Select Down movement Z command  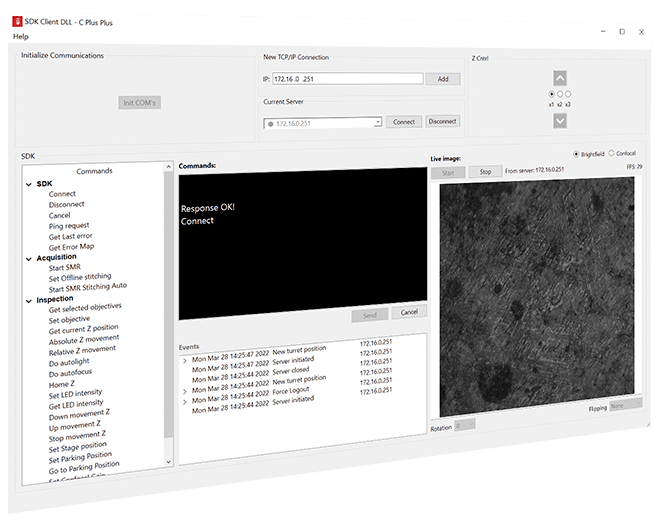pyautogui.click(x=79, y=414)
